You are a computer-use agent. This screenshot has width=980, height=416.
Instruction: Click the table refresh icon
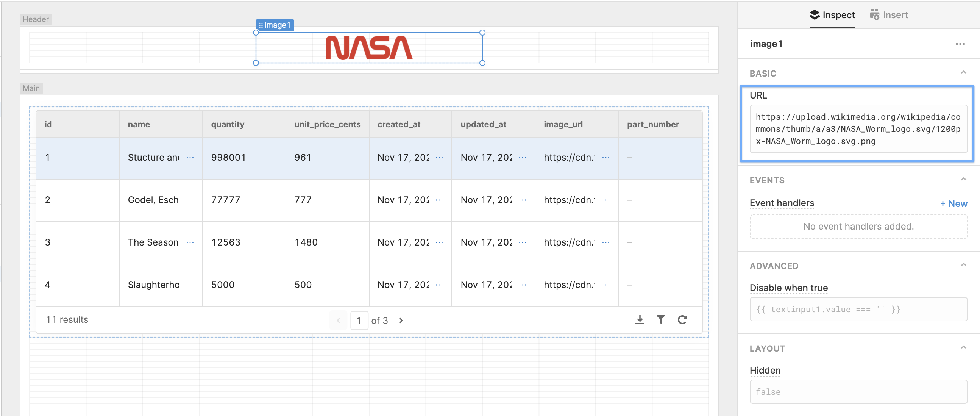point(682,320)
